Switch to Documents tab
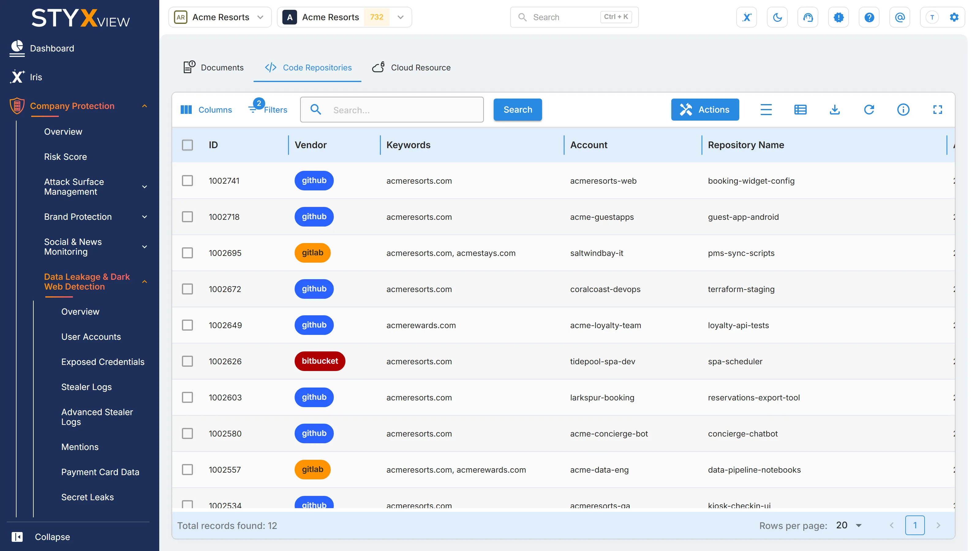This screenshot has width=980, height=551. tap(213, 67)
